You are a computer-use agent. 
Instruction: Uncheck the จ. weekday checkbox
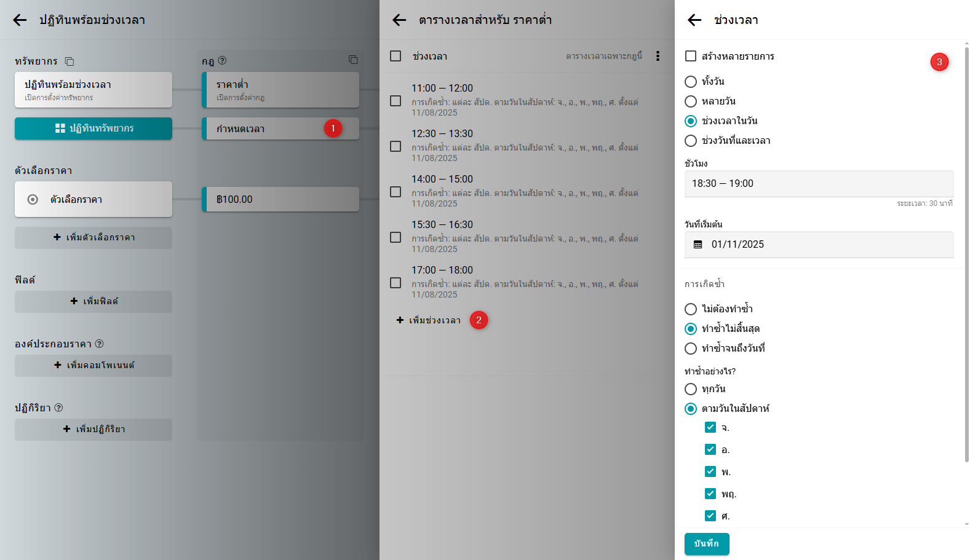(710, 427)
